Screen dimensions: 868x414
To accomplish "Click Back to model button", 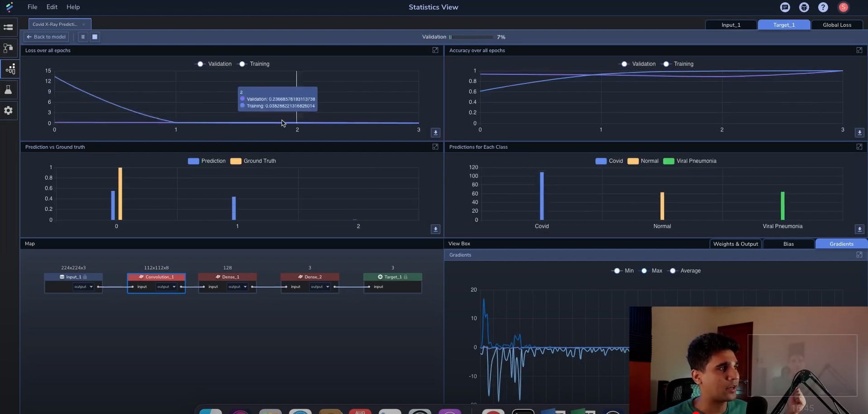I will pos(46,37).
